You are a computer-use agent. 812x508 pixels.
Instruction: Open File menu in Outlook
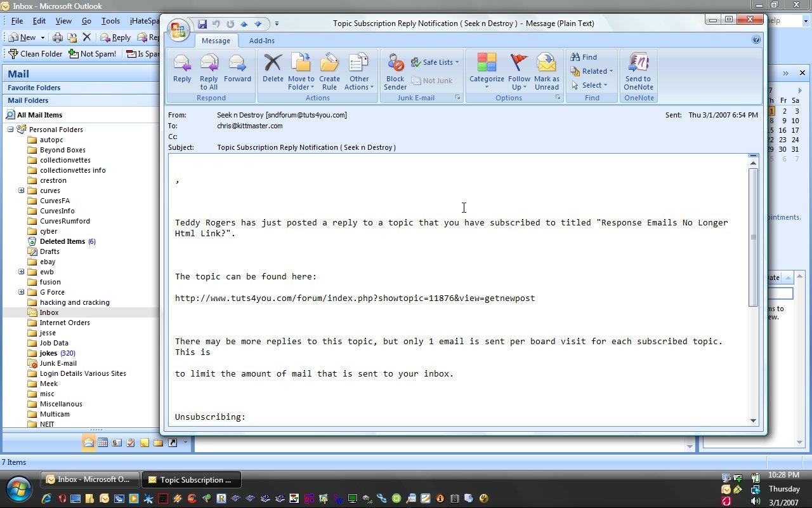click(x=16, y=21)
